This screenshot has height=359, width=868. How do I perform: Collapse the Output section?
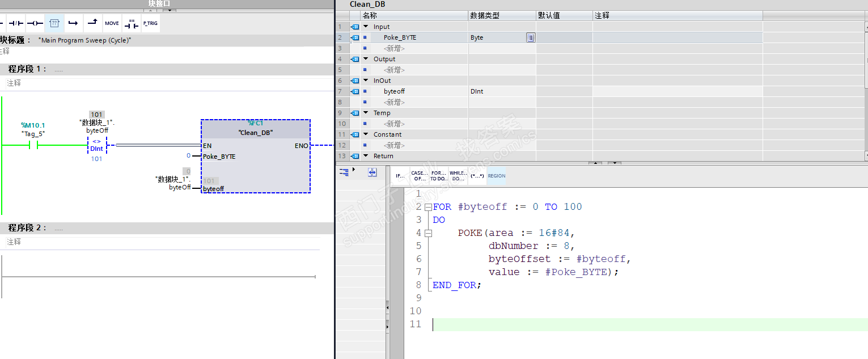(366, 59)
